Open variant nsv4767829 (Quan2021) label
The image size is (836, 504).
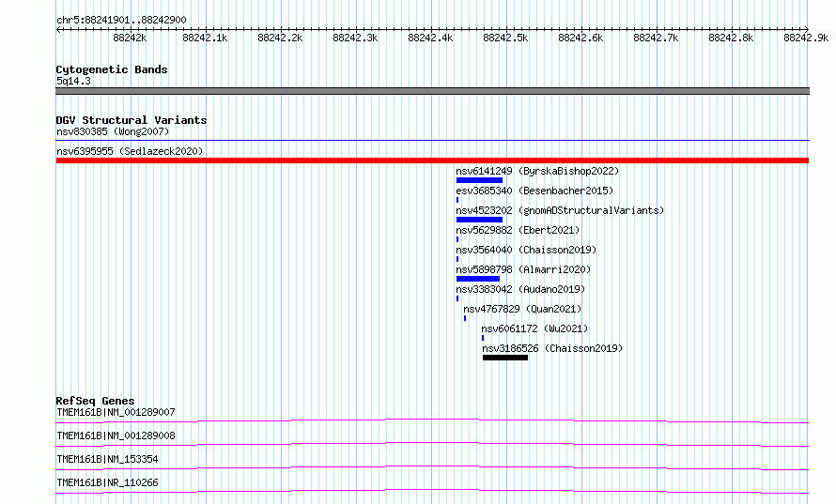click(522, 309)
